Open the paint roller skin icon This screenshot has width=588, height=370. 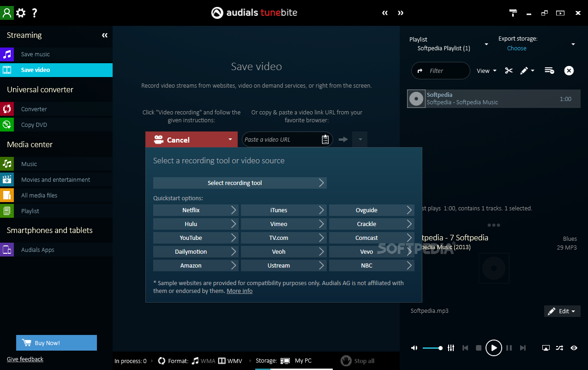[x=513, y=13]
